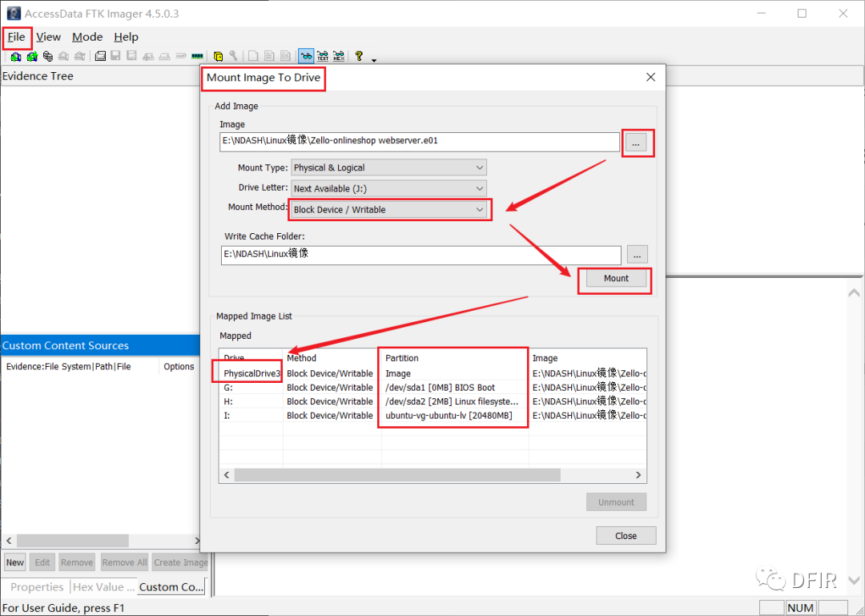Click the Export Disk Image floppy icon
Screen dimensions: 865x616
115,56
